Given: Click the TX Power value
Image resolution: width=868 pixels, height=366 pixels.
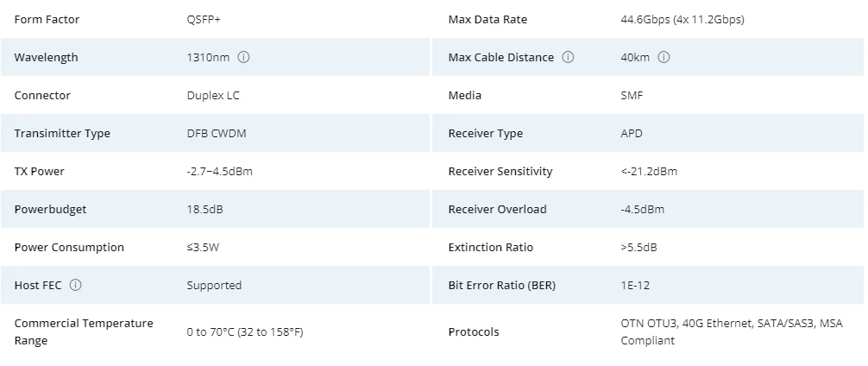Looking at the screenshot, I should (219, 172).
